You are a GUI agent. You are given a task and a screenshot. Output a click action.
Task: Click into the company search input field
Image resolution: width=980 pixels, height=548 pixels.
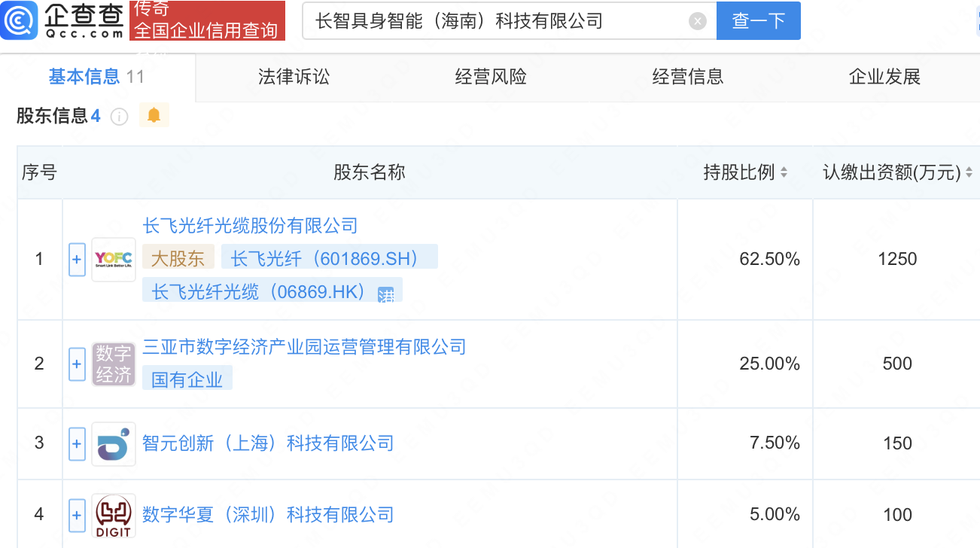point(497,21)
